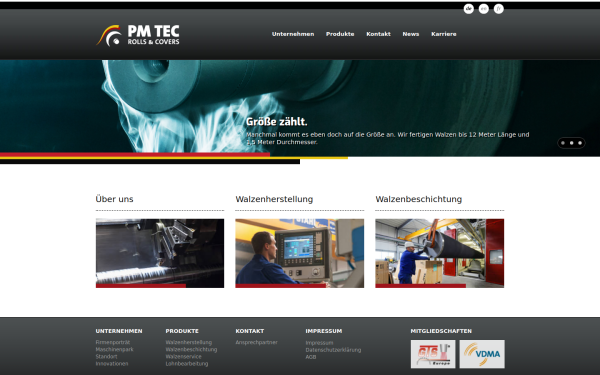The width and height of the screenshot is (600, 375).
Task: Open the GTS Europe membership logo
Action: [x=433, y=354]
